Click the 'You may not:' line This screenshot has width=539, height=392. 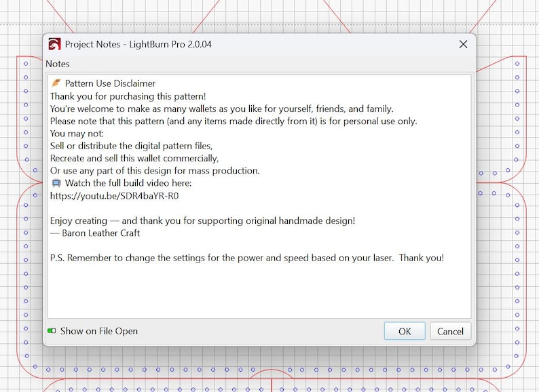(x=77, y=134)
